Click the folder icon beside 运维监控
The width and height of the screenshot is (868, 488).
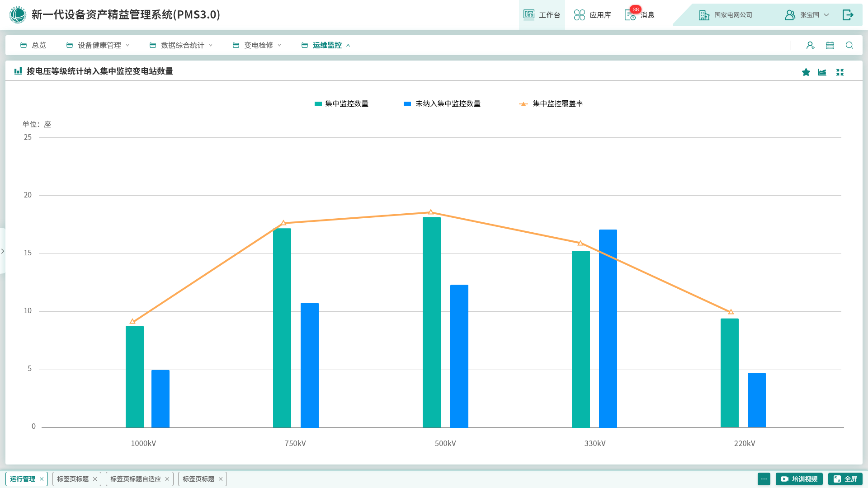tap(305, 45)
